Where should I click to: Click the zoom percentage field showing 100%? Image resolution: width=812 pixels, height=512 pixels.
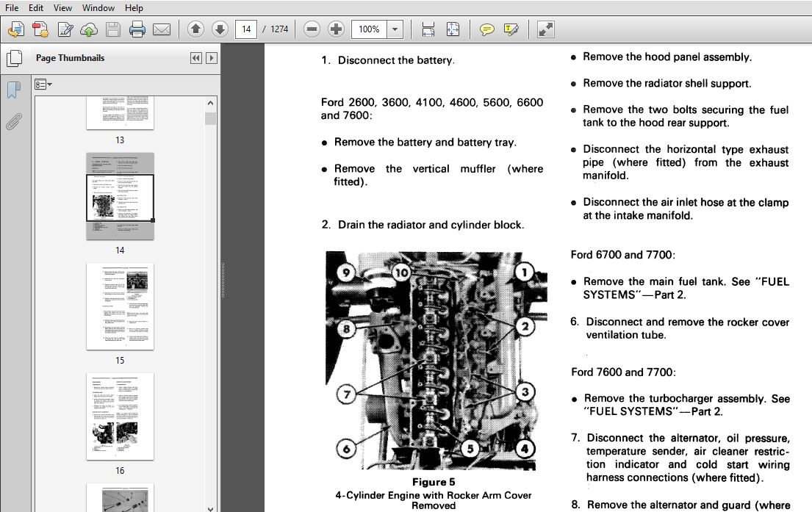coord(369,29)
